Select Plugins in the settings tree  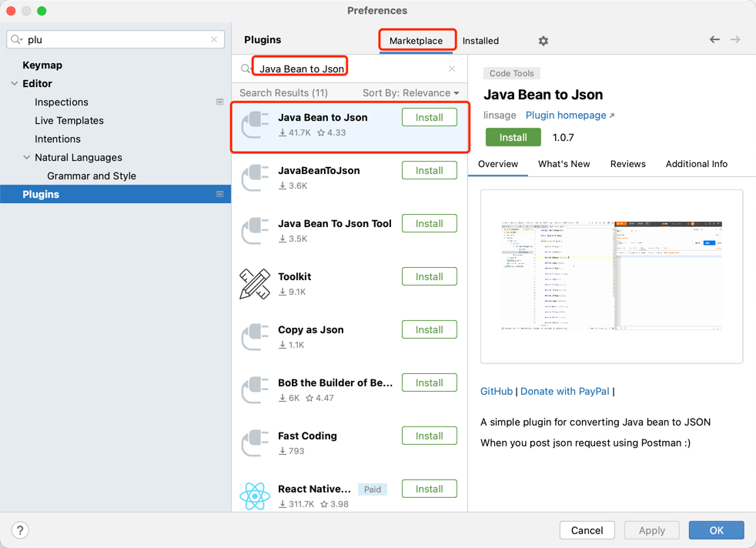point(115,194)
